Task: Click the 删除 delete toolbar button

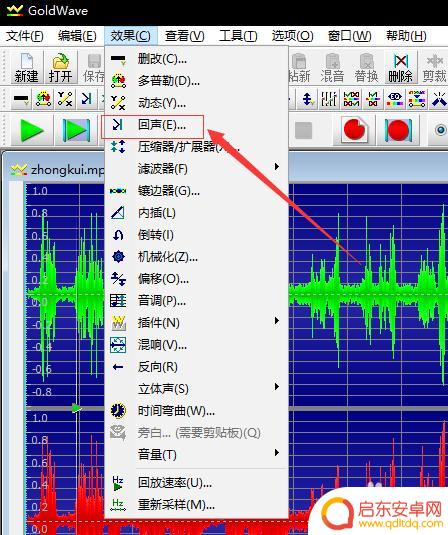Action: point(400,68)
